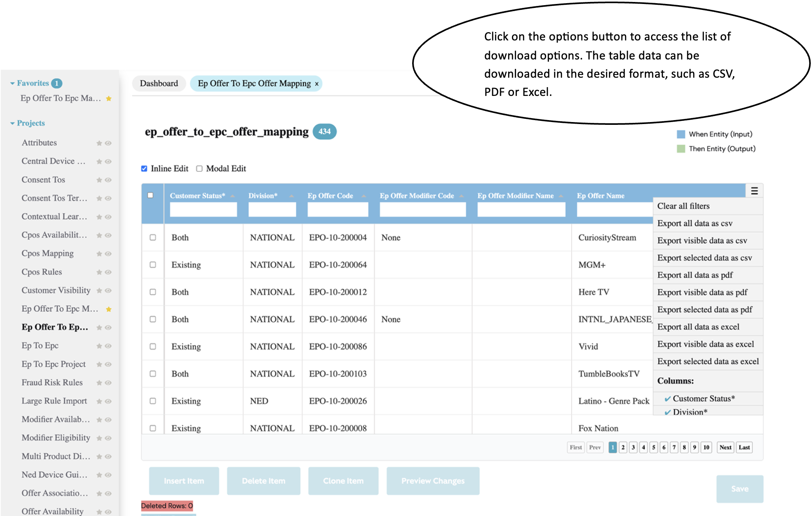
Task: Switch to the Dashboard tab
Action: 159,84
